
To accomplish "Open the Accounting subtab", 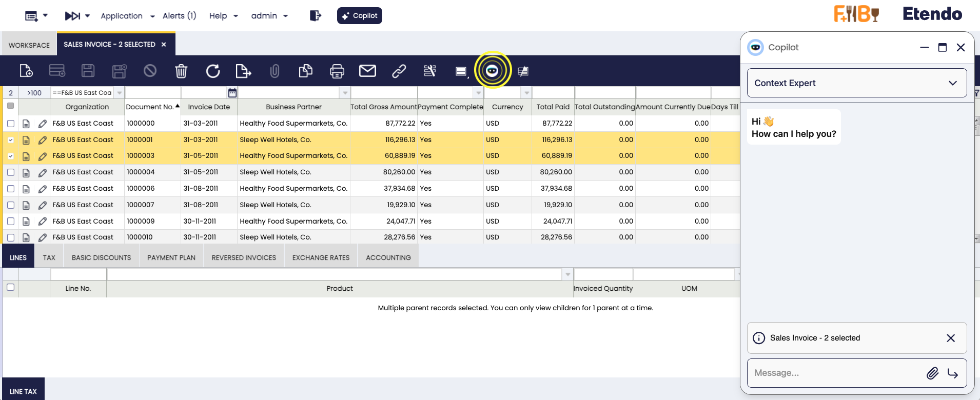I will [x=388, y=257].
